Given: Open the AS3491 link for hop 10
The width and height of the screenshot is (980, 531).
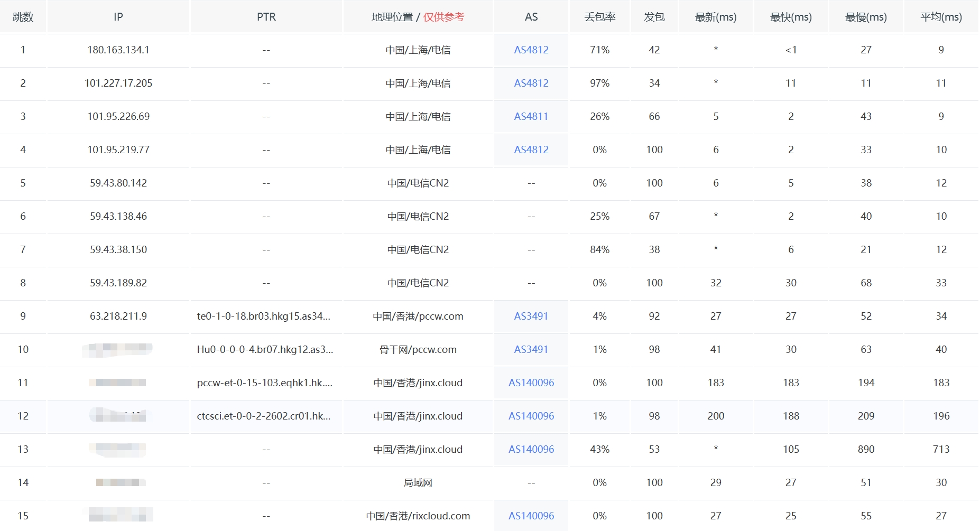Looking at the screenshot, I should coord(530,349).
